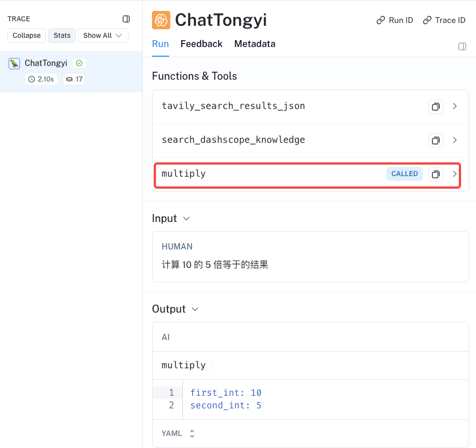Image resolution: width=476 pixels, height=448 pixels.
Task: Click the Collapse button
Action: coord(26,36)
